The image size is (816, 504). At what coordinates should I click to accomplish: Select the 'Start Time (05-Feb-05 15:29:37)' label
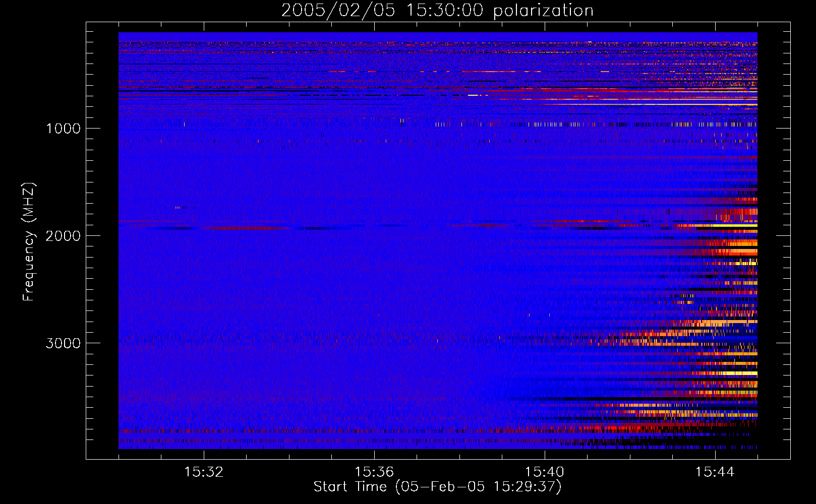click(437, 487)
